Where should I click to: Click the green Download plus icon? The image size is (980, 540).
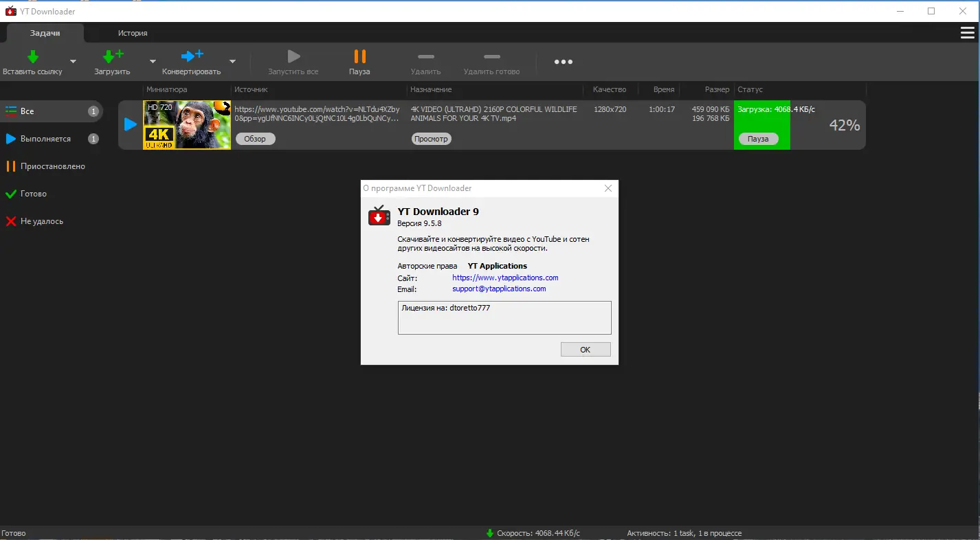112,56
